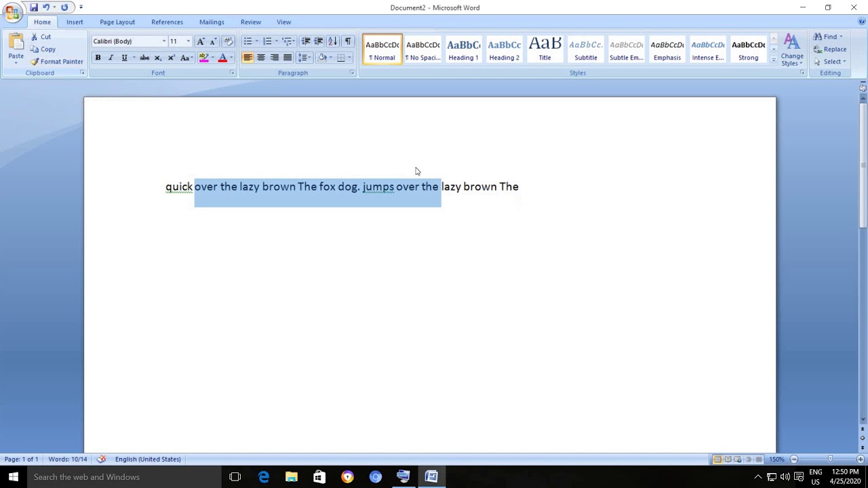Align the paragraph to the right
This screenshot has height=488, width=868.
click(275, 58)
